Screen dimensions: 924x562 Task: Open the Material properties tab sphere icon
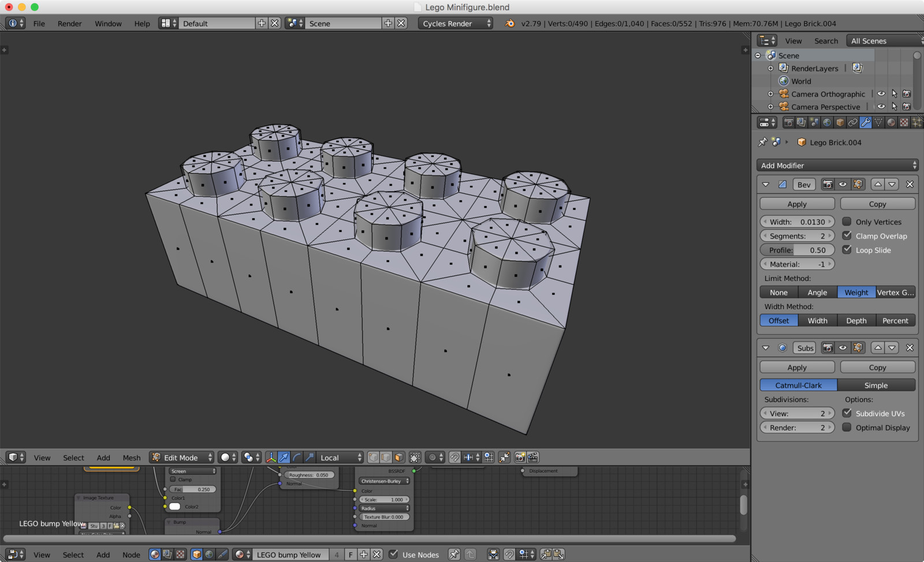tap(891, 122)
